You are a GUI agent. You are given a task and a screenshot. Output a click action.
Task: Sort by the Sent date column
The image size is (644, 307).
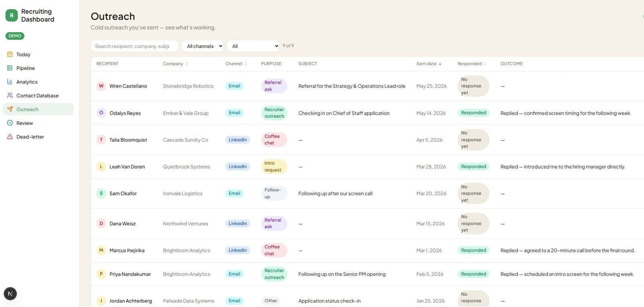coord(429,64)
